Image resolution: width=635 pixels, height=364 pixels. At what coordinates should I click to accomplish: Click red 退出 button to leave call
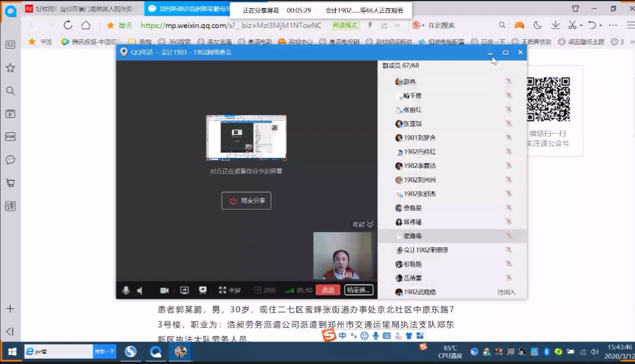328,290
